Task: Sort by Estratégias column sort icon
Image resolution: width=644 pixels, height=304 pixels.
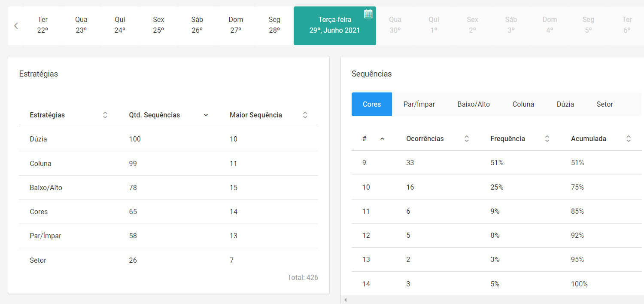Action: click(x=105, y=115)
